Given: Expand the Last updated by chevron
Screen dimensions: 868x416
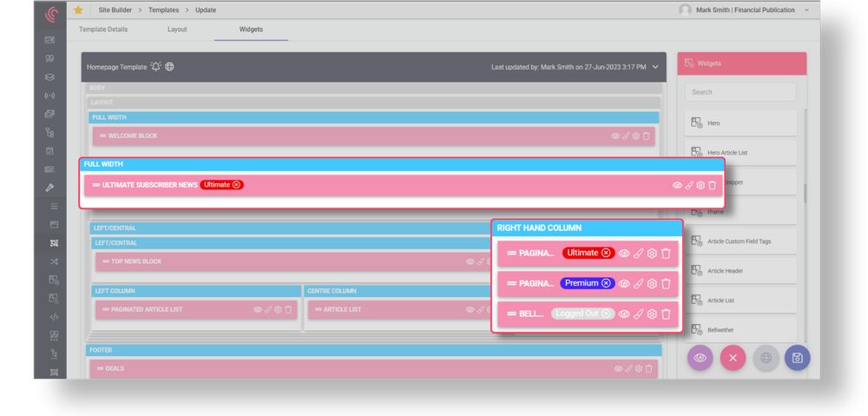Looking at the screenshot, I should click(x=655, y=67).
